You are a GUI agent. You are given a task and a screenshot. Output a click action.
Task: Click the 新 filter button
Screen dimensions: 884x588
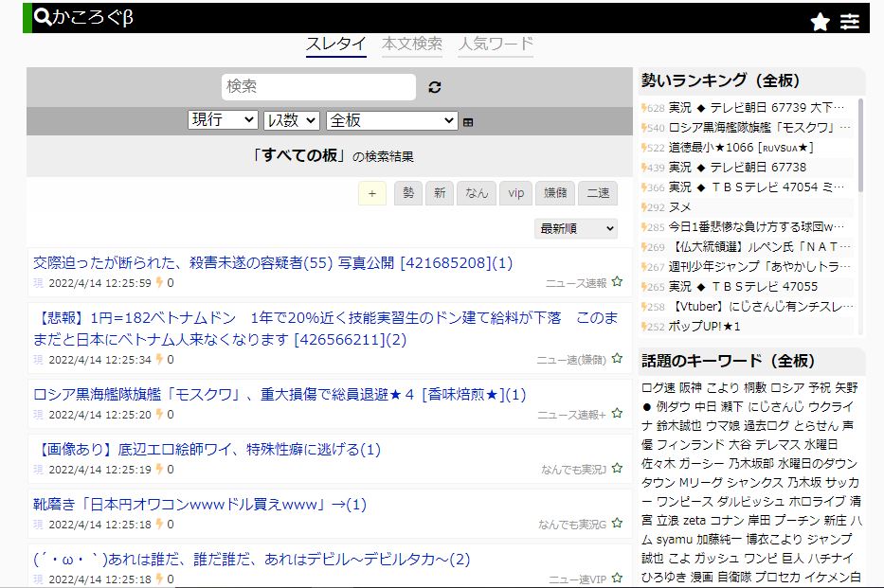(440, 194)
